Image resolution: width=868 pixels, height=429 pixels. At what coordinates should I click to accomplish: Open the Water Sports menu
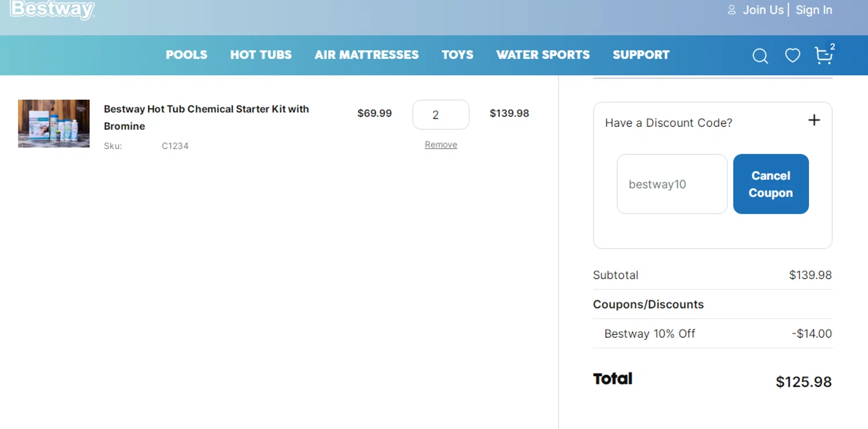pos(543,55)
